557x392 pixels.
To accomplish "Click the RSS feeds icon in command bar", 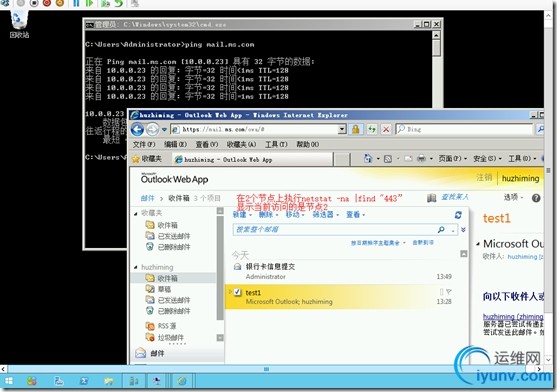I will [x=388, y=159].
